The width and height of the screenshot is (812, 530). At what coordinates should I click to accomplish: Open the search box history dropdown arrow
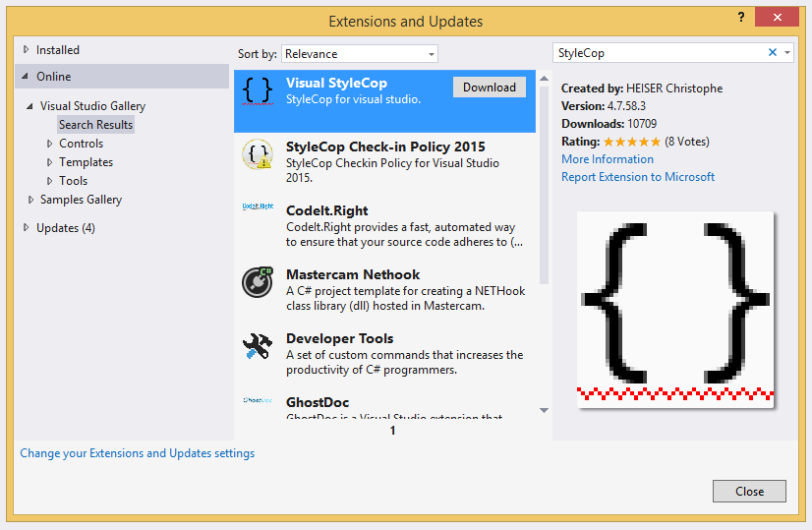pyautogui.click(x=787, y=52)
